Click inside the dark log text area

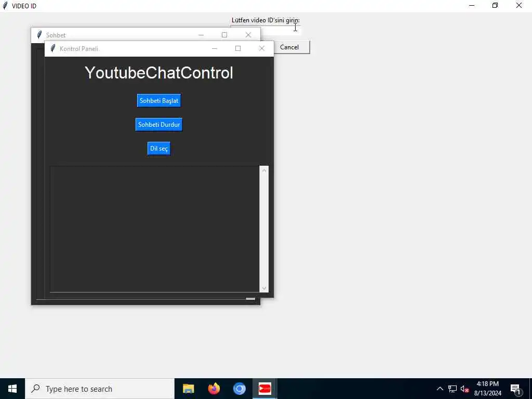[x=155, y=229]
